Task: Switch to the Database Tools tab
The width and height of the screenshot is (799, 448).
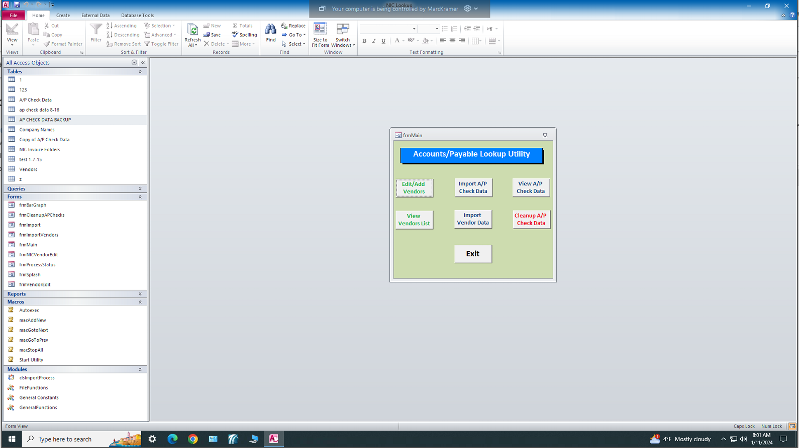Action: (138, 15)
